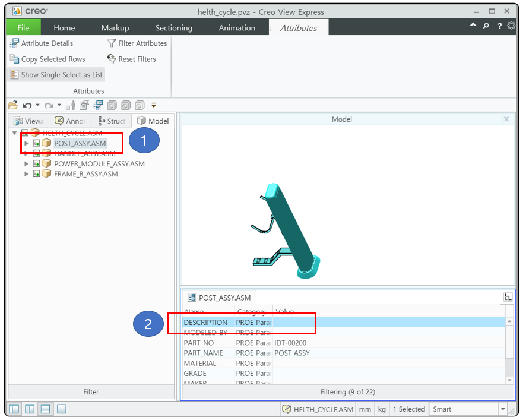Viewport: 523px width, 420px height.
Task: Collapse the ribbon with the up caret
Action: (x=473, y=25)
